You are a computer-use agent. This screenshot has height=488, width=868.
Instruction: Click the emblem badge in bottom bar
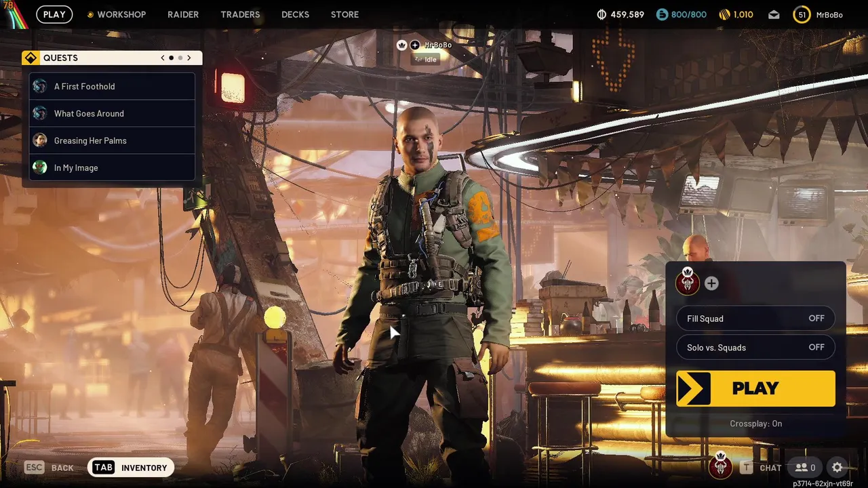tap(720, 465)
